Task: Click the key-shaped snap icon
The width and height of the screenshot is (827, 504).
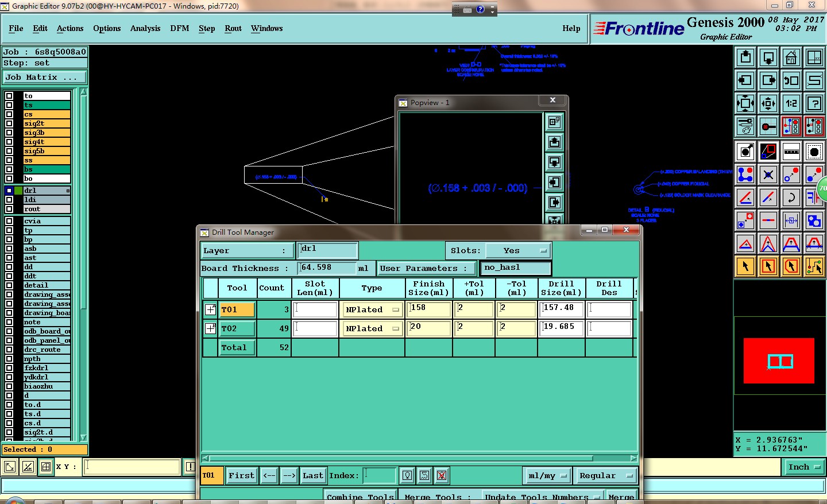Action: point(768,126)
